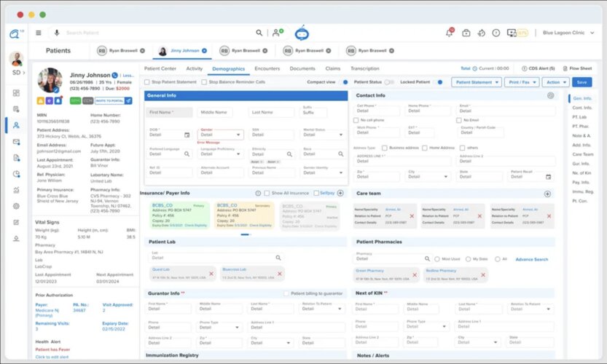Open the Claims tab
Viewport: 607px width, 364px height.
[x=332, y=68]
